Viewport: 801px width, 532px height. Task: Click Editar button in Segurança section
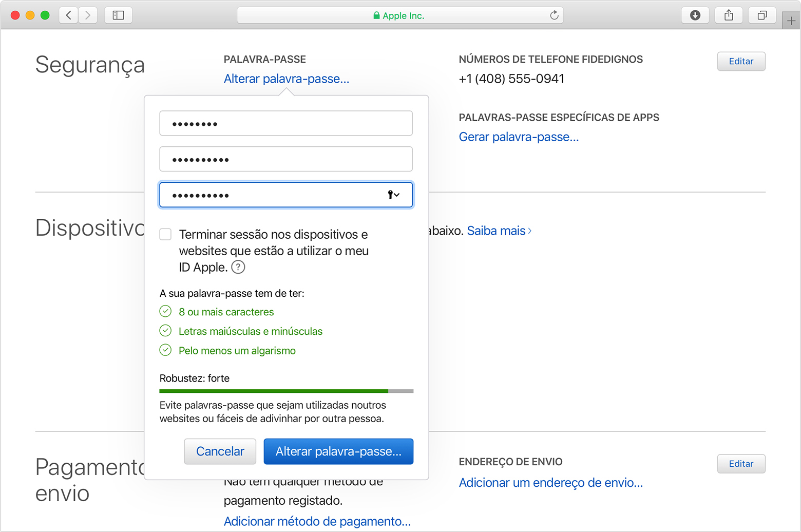[x=741, y=61]
